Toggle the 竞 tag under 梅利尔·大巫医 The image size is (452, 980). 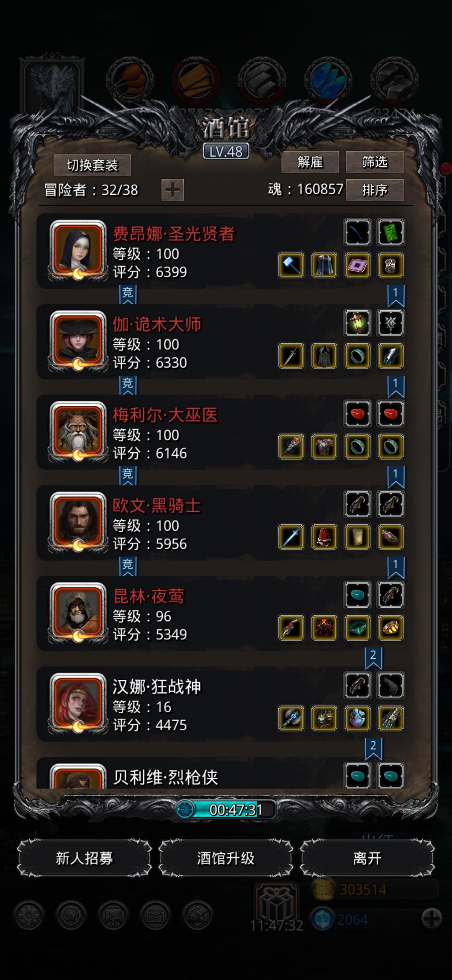click(128, 475)
